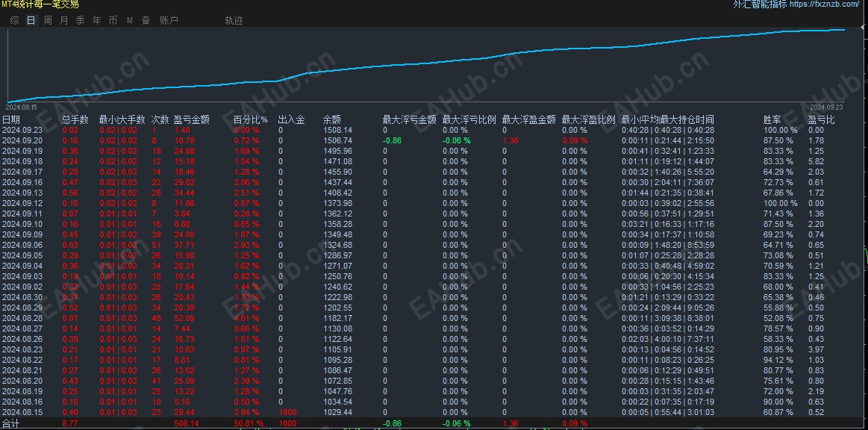
Task: Switch to the 季 quarterly tab
Action: click(81, 20)
